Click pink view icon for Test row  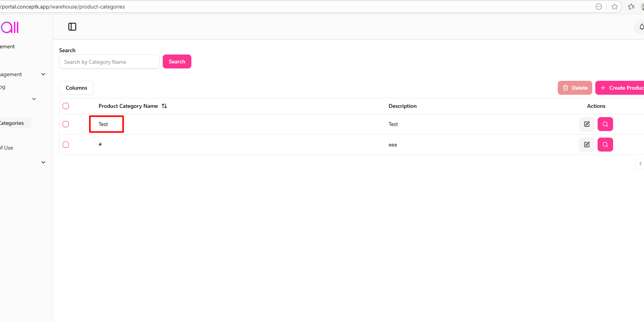(605, 124)
